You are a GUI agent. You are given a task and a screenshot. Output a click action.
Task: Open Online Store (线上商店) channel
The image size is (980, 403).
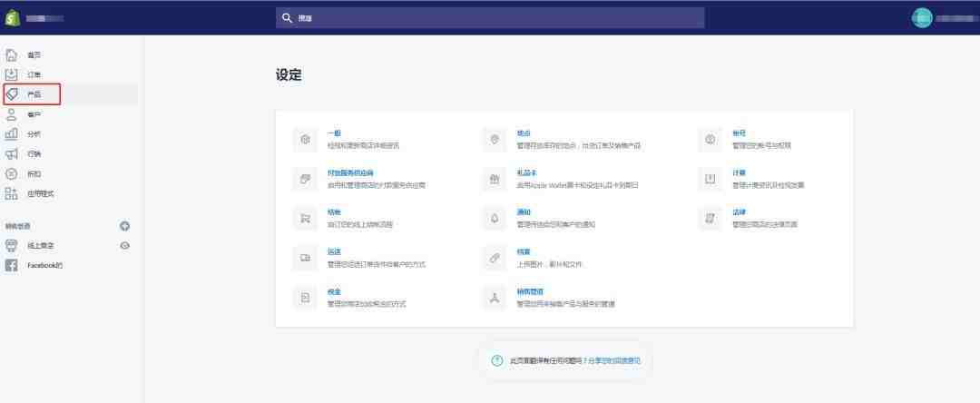pos(41,246)
